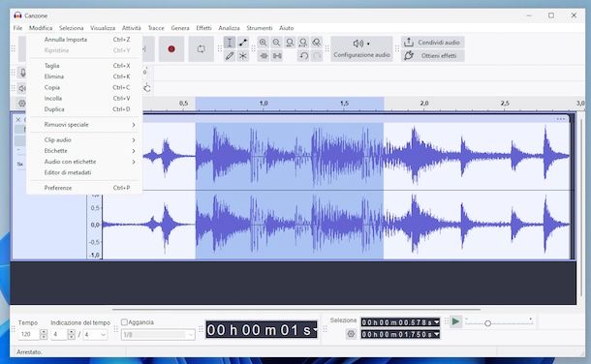Expand the Audio con etichette submenu
Screen dimensions: 591x364
pos(84,162)
